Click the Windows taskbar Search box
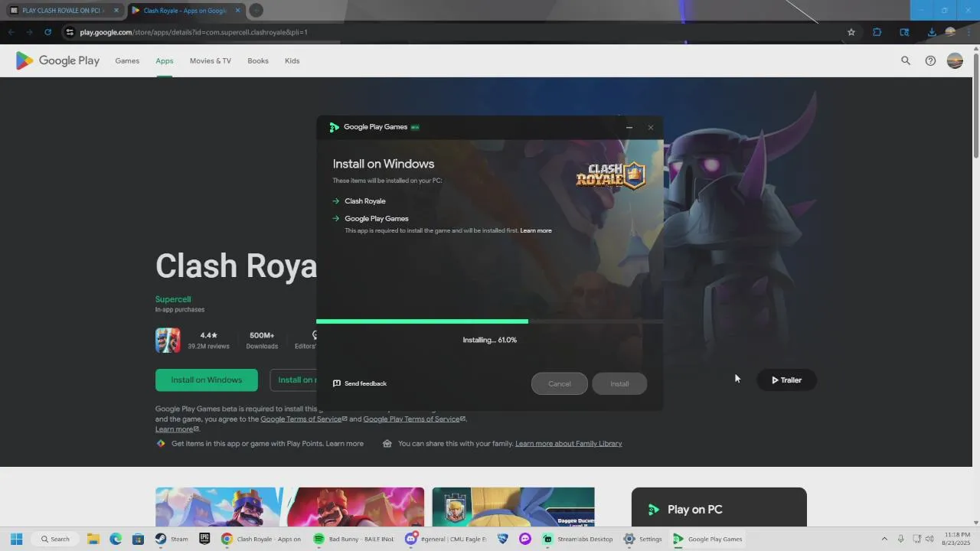The image size is (980, 551). (x=57, y=539)
